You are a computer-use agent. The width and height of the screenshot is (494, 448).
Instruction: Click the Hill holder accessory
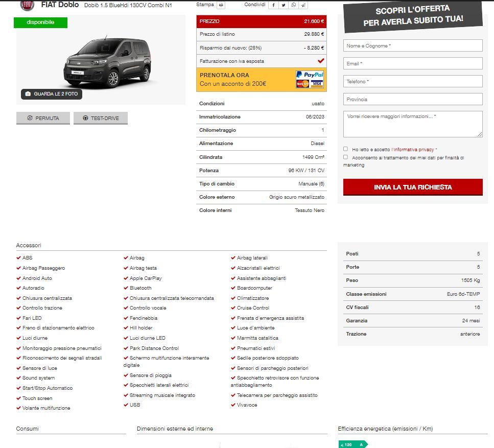coord(141,328)
